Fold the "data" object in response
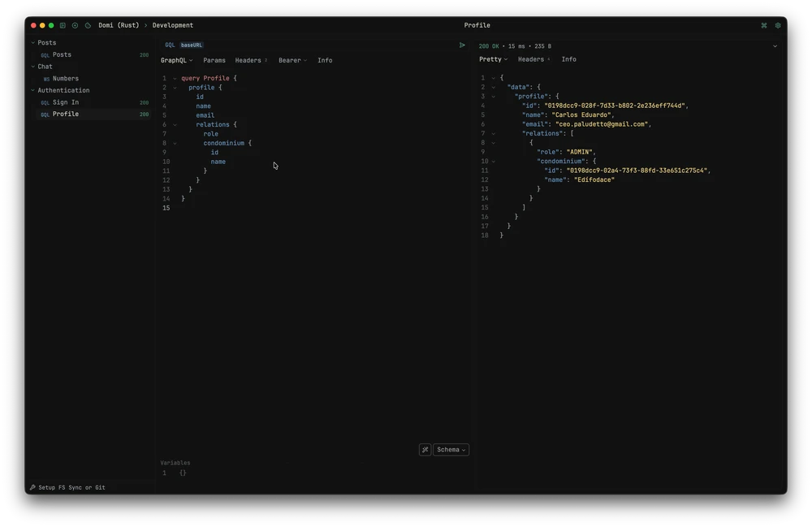 point(494,88)
